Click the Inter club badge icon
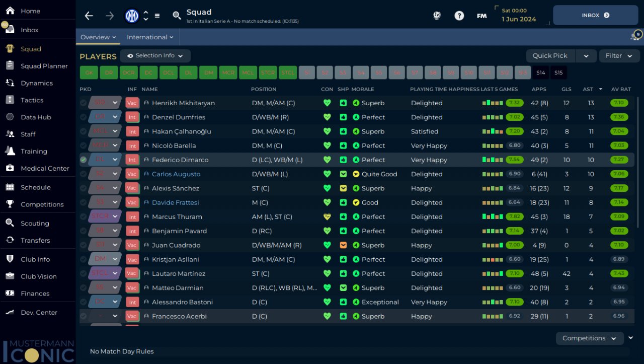 132,16
